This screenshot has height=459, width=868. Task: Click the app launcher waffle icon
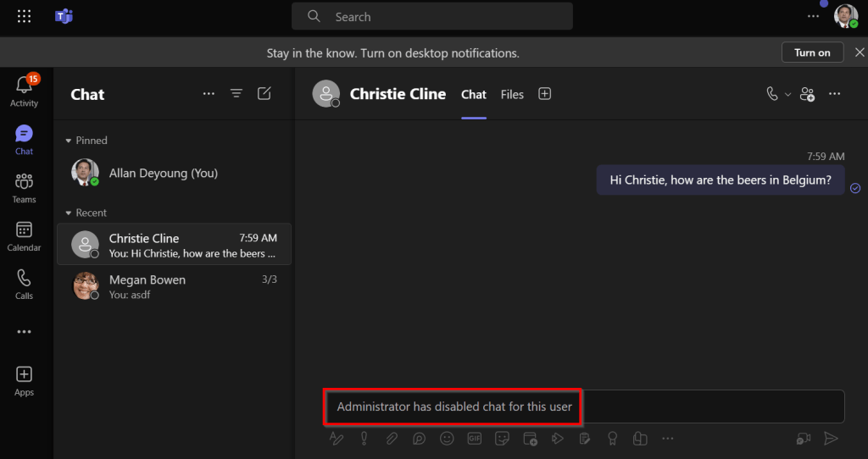coord(24,16)
